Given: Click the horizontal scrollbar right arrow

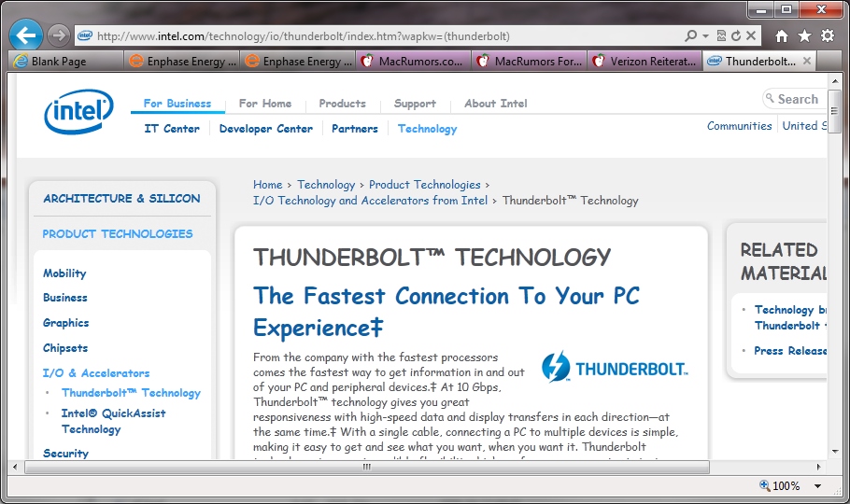Looking at the screenshot, I should 818,467.
